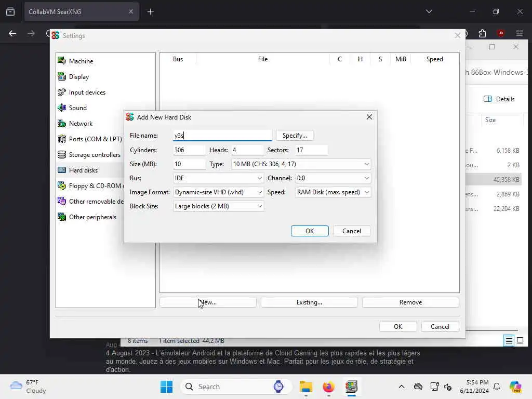Open Other peripherals settings

tap(92, 217)
